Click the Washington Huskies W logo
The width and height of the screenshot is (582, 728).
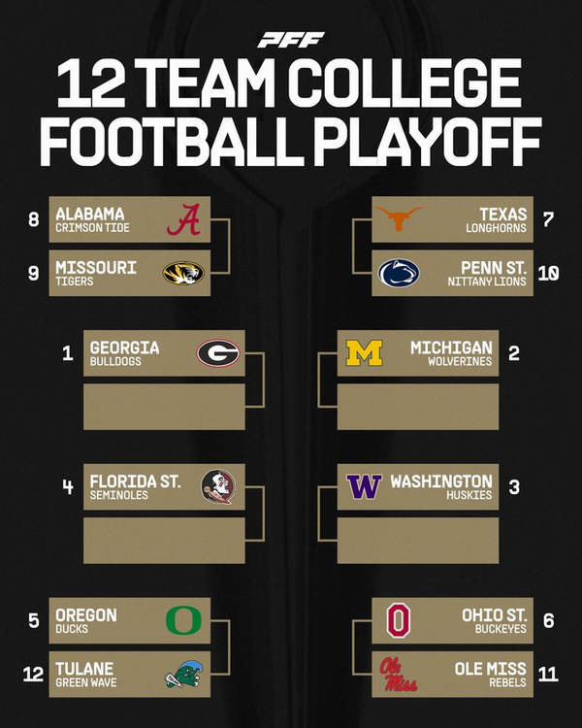pyautogui.click(x=365, y=486)
